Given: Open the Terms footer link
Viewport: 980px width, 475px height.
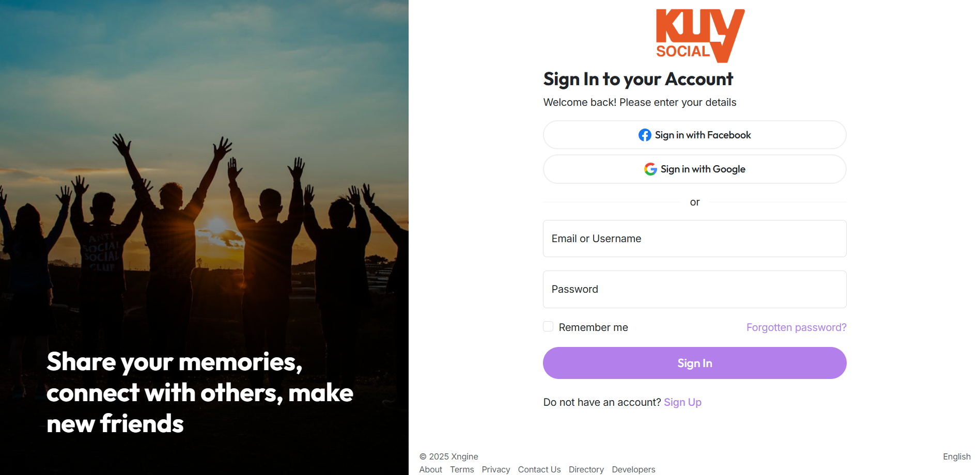Looking at the screenshot, I should [x=462, y=469].
